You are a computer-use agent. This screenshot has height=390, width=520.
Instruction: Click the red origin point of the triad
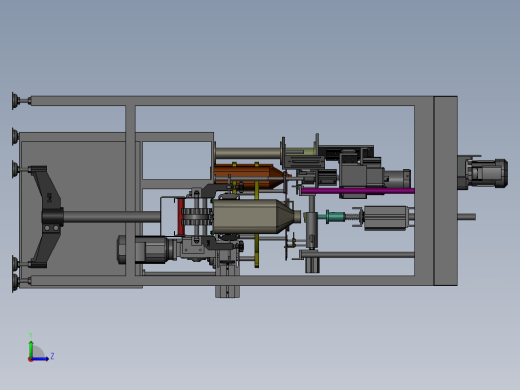pyautogui.click(x=30, y=360)
